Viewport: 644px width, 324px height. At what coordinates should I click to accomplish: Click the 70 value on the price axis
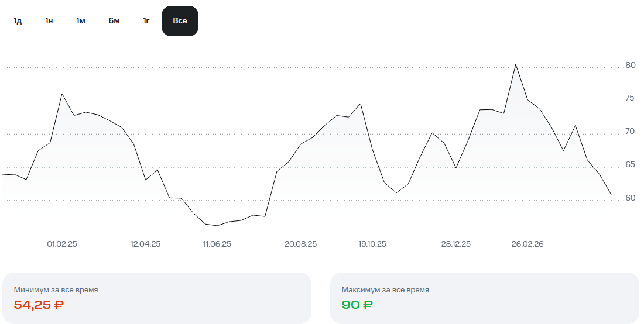(x=630, y=131)
